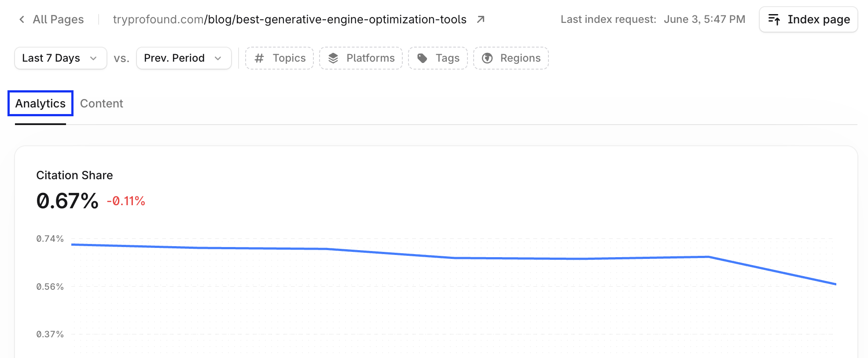Click the -0.11% change indicator
This screenshot has height=358, width=868.
click(126, 201)
